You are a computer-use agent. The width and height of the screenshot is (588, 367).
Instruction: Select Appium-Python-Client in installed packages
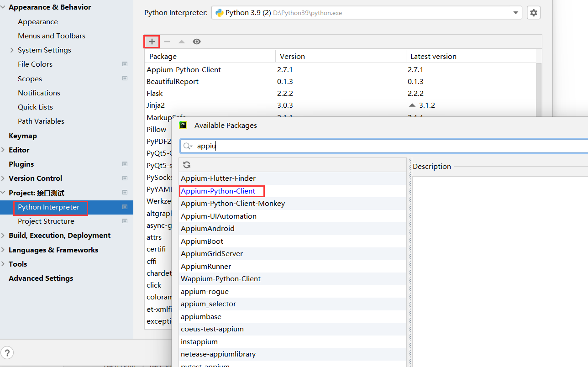click(x=340, y=69)
